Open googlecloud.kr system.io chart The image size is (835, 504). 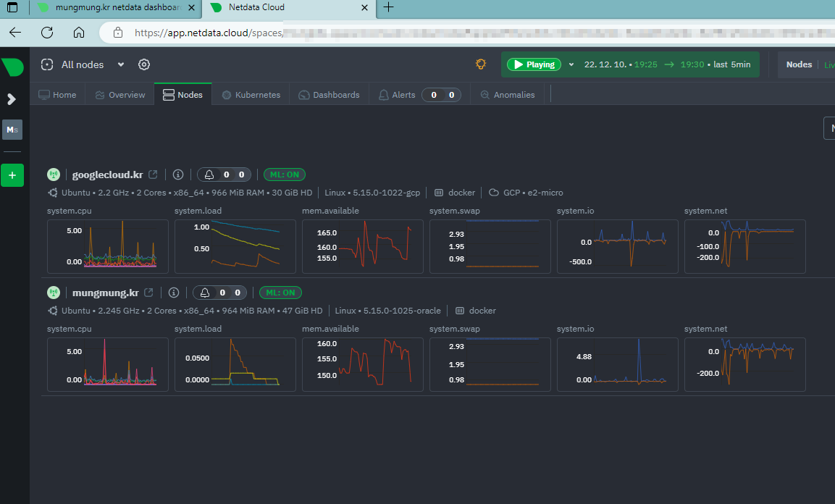point(617,246)
